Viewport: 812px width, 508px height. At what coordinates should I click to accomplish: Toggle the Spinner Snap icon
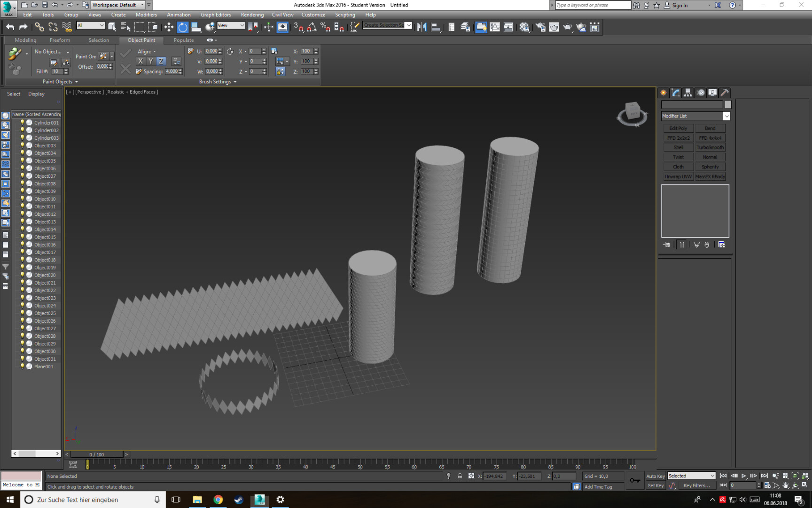(x=339, y=27)
